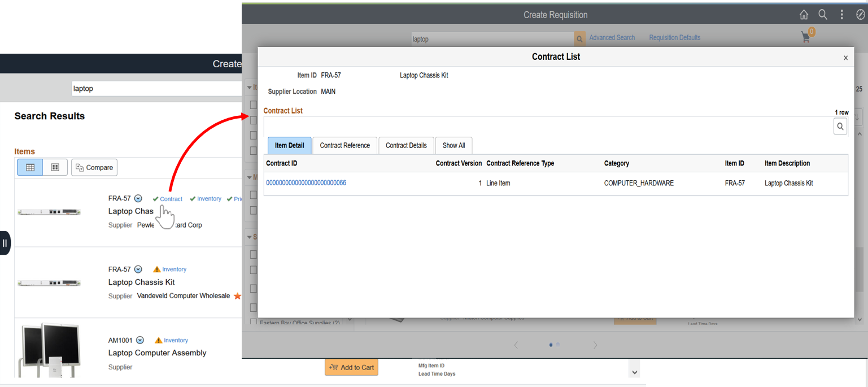Screen dimensions: 868x387
Task: Click the Contract link for Pewlett item
Action: (x=171, y=199)
